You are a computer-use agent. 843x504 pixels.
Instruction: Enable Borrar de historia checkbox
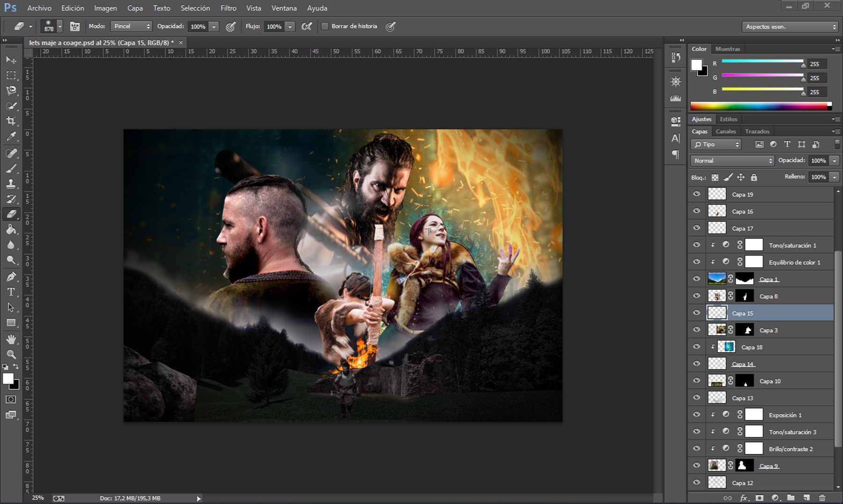point(325,26)
